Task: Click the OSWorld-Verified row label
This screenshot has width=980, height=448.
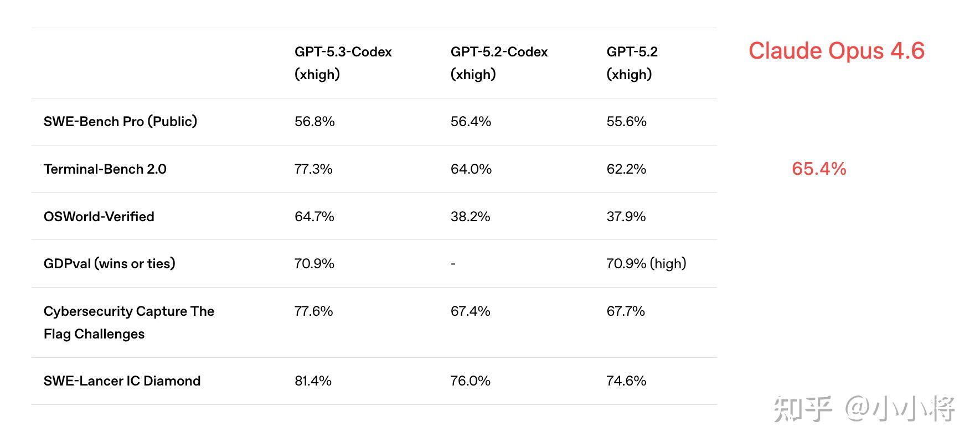Action: pyautogui.click(x=99, y=217)
